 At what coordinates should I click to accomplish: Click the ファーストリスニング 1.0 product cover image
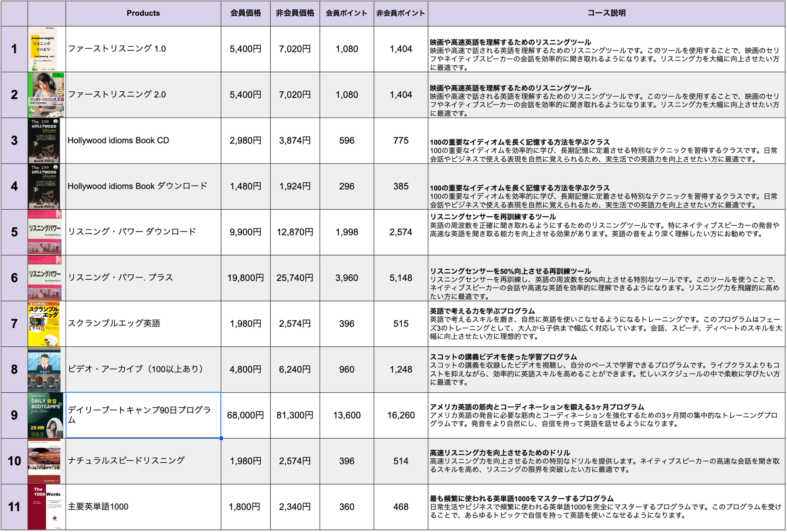43,49
